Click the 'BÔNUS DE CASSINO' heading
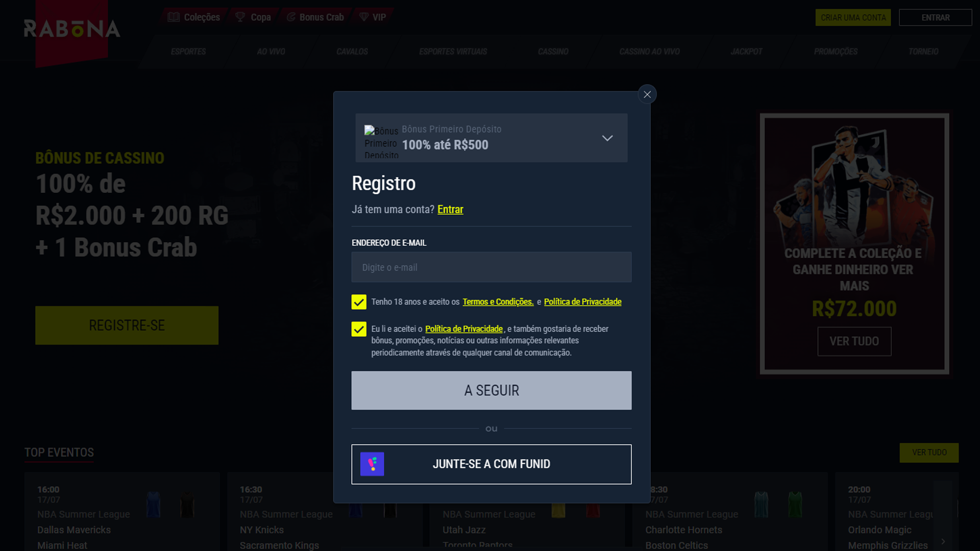Screen dimensions: 980x551 pyautogui.click(x=100, y=158)
